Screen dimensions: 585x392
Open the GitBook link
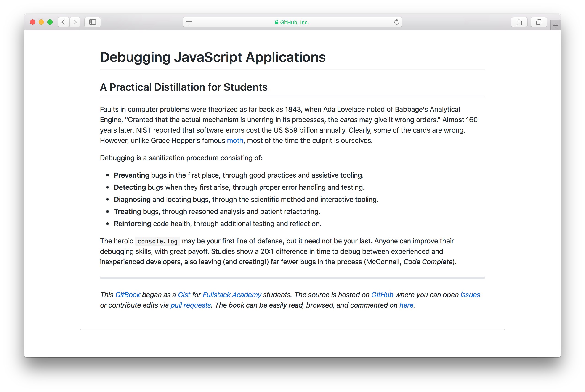[x=128, y=295]
